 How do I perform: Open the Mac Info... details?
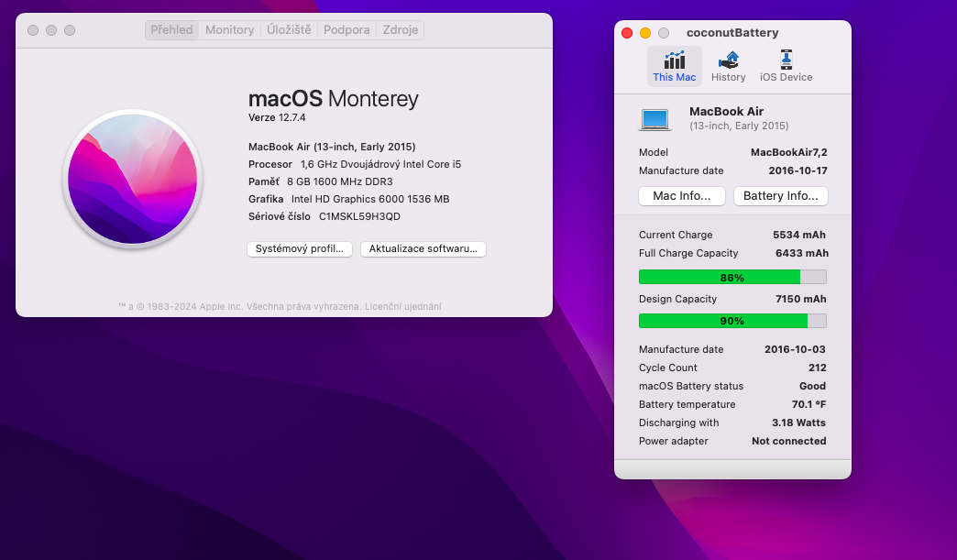tap(681, 196)
